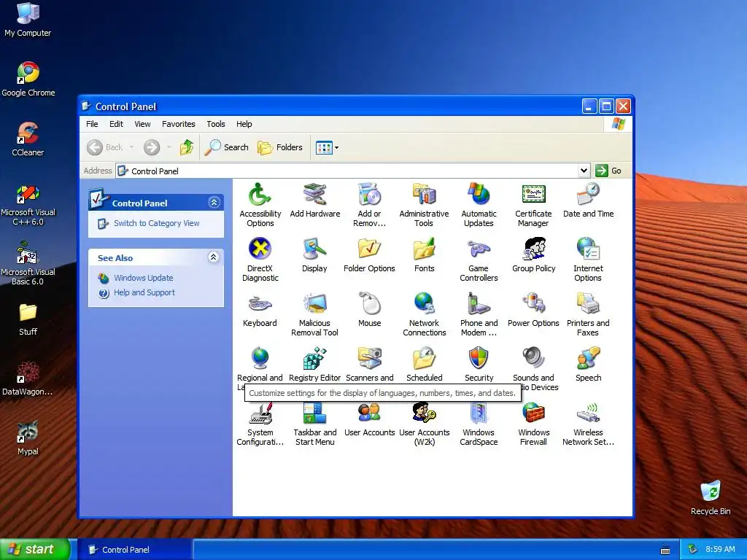Select the Keyboard icon
This screenshot has width=747, height=560.
coord(260,304)
